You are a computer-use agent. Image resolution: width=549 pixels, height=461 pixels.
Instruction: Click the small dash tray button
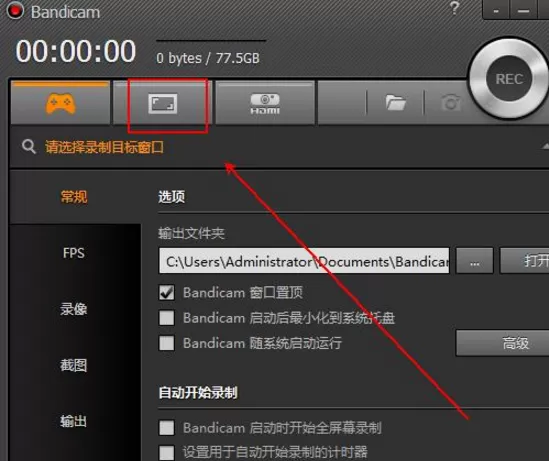coord(496,10)
